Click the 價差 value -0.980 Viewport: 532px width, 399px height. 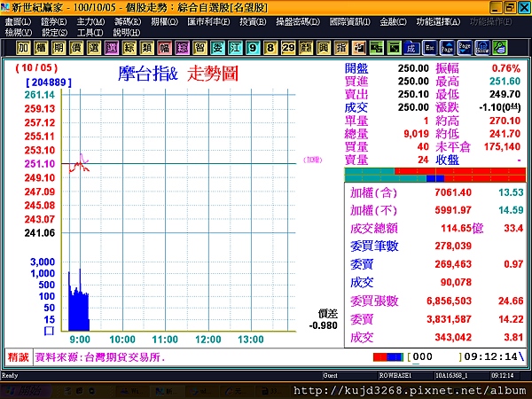pos(324,325)
